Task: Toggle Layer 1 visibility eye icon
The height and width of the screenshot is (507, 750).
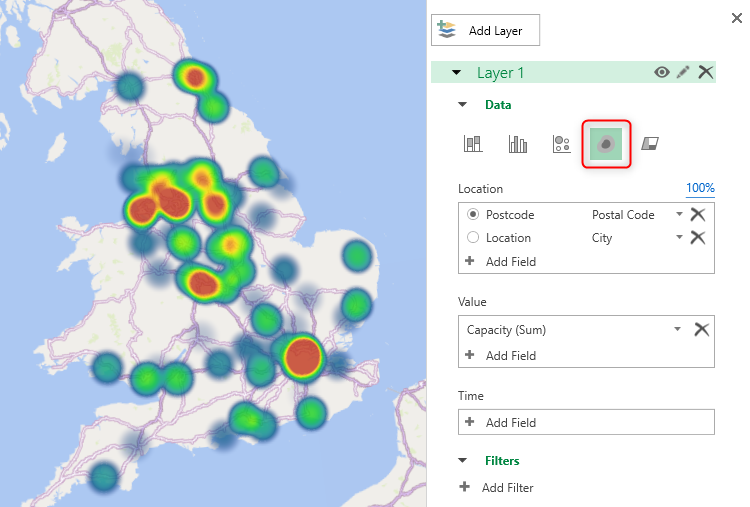Action: pyautogui.click(x=661, y=72)
